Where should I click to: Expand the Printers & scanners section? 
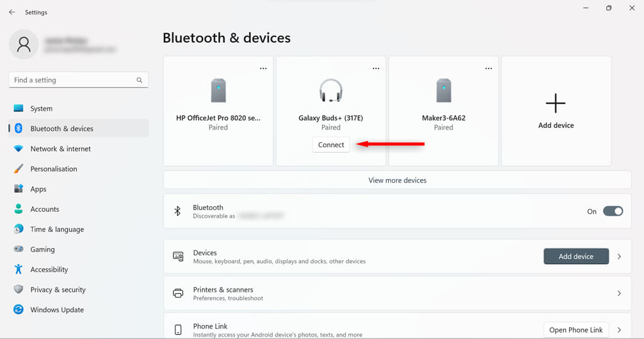pyautogui.click(x=619, y=293)
